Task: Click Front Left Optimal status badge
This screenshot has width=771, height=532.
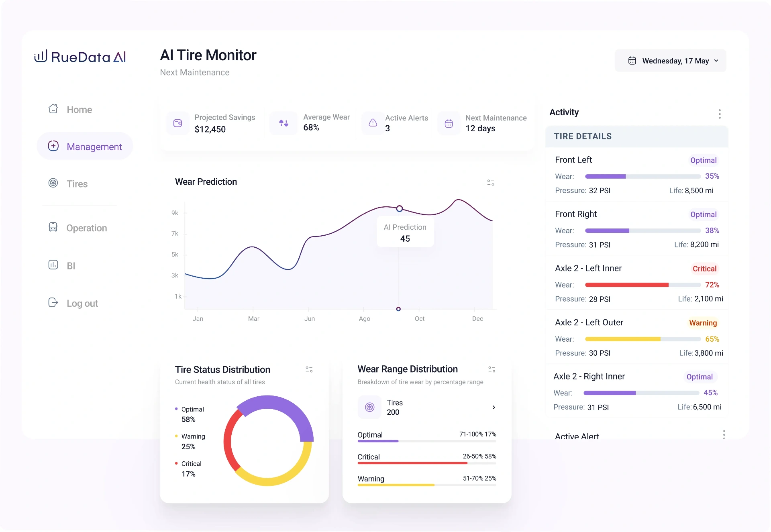Action: point(703,160)
